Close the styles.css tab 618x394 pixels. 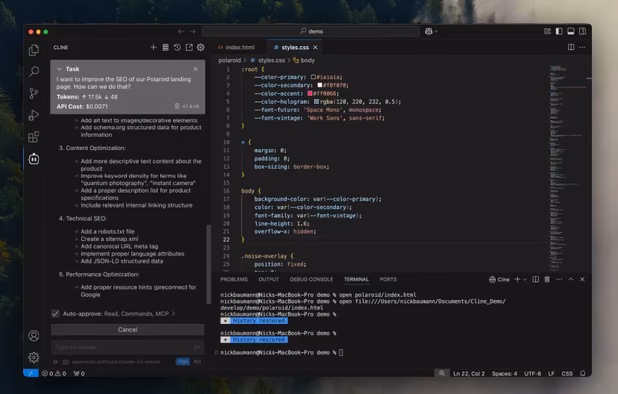click(x=315, y=47)
